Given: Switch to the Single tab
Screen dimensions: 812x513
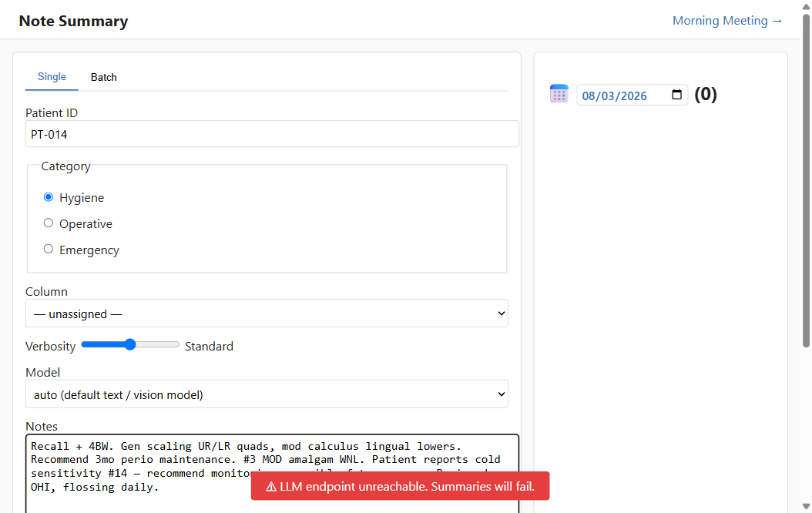Looking at the screenshot, I should 52,76.
